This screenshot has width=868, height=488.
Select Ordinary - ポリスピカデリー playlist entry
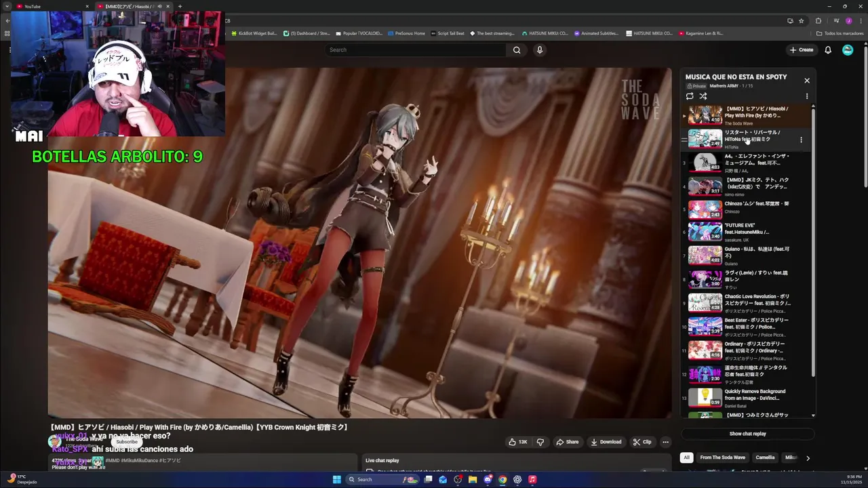tap(746, 350)
